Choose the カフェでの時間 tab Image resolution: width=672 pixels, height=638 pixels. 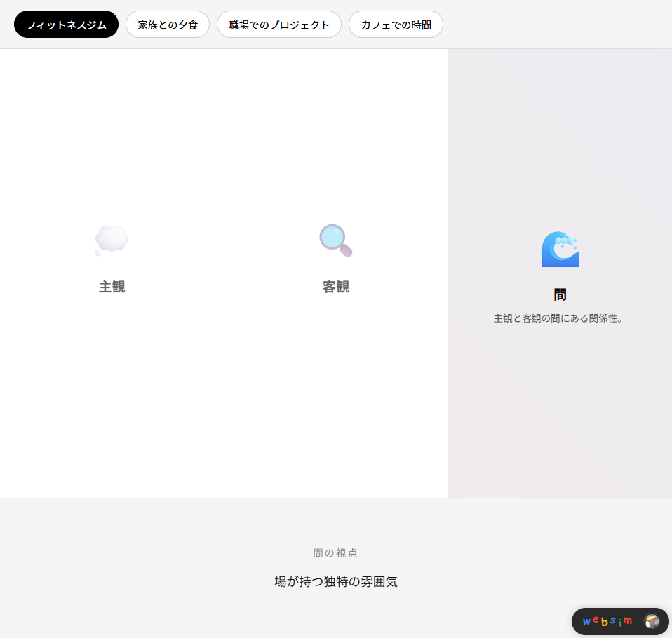[396, 25]
